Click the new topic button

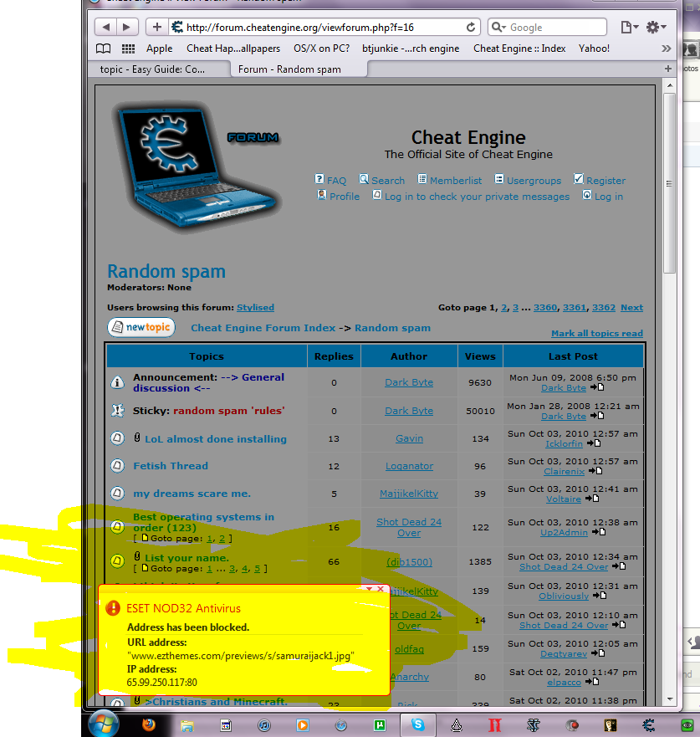coord(141,327)
